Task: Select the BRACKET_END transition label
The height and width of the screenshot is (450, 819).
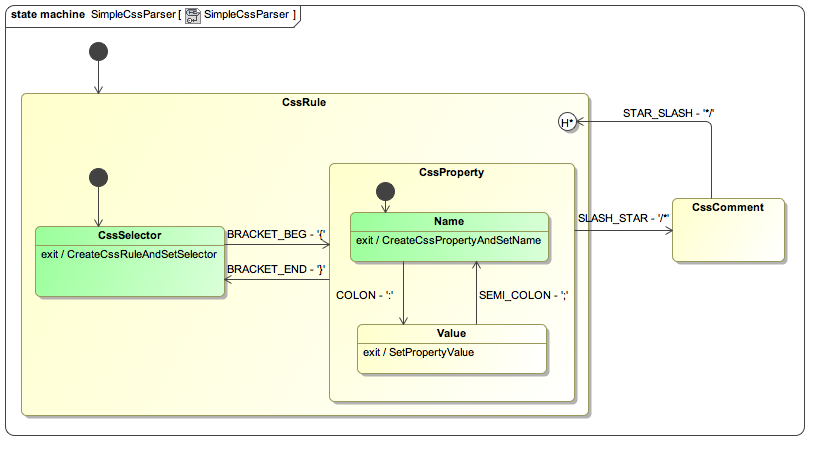Action: [277, 269]
